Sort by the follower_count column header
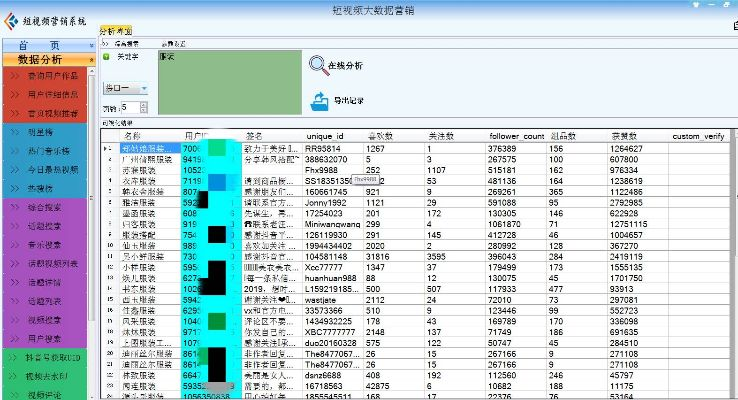The width and height of the screenshot is (738, 400). click(x=517, y=136)
